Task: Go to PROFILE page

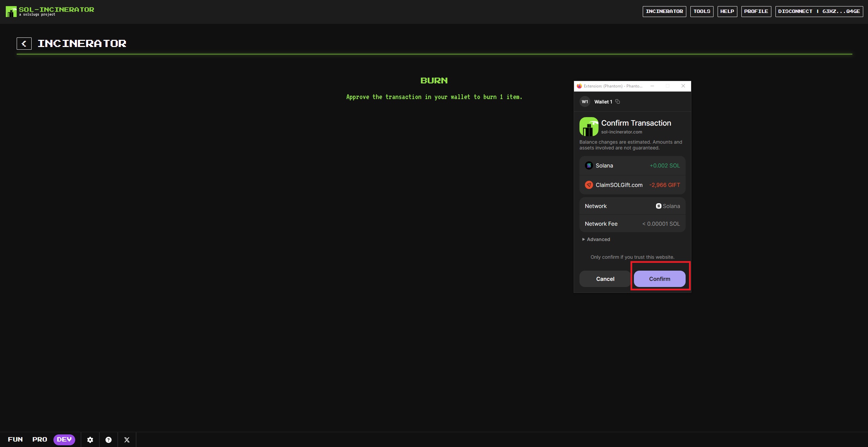Action: coord(756,11)
